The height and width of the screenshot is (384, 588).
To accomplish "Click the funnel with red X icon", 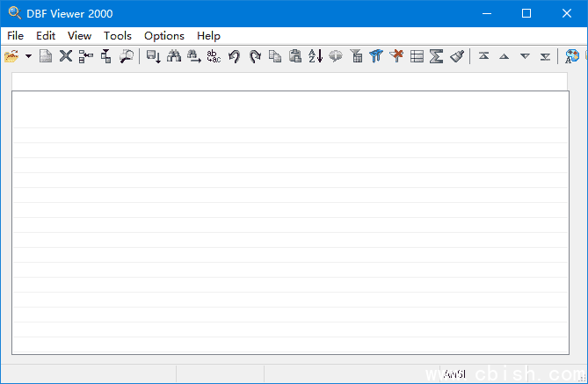I will 396,56.
